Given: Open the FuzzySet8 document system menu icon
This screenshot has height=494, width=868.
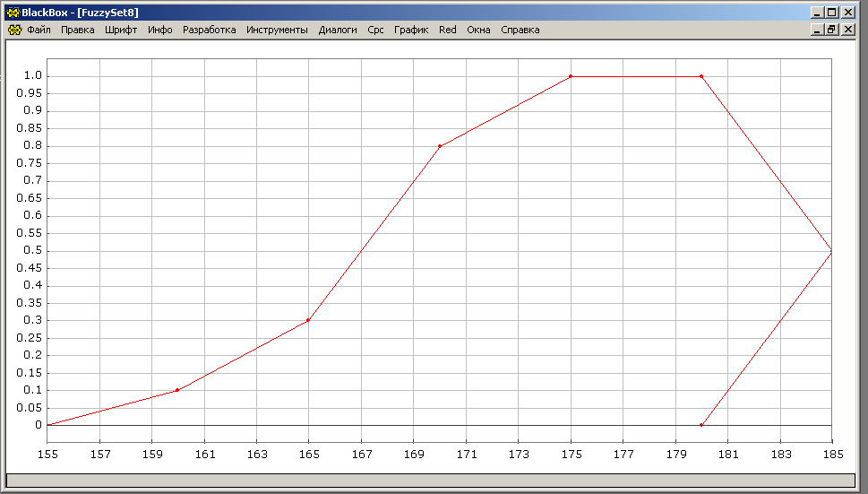Looking at the screenshot, I should 13,30.
